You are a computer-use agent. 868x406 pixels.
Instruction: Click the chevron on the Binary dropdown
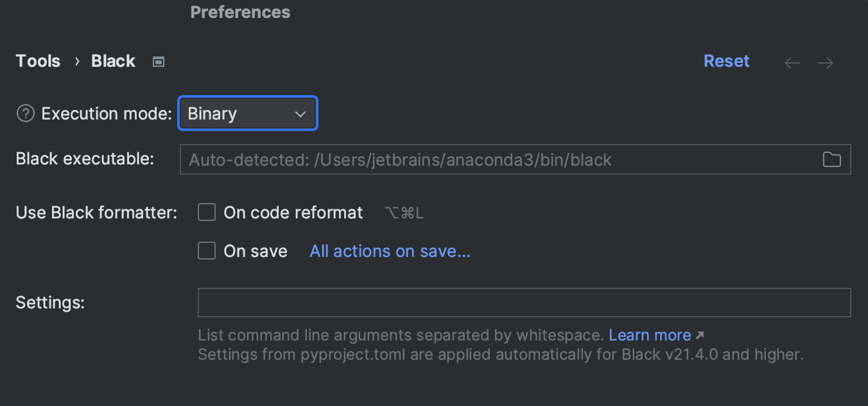(x=300, y=113)
